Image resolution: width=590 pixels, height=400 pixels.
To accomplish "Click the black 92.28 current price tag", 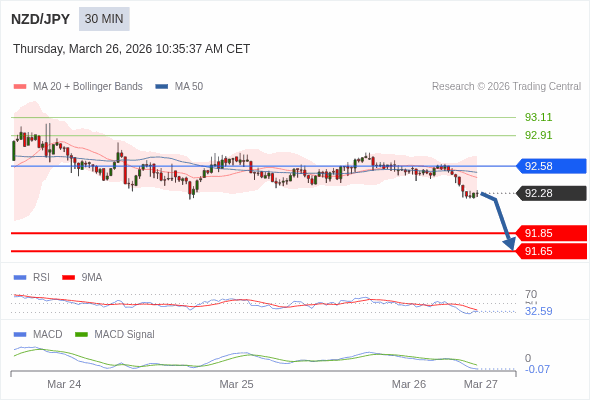I will [x=552, y=193].
